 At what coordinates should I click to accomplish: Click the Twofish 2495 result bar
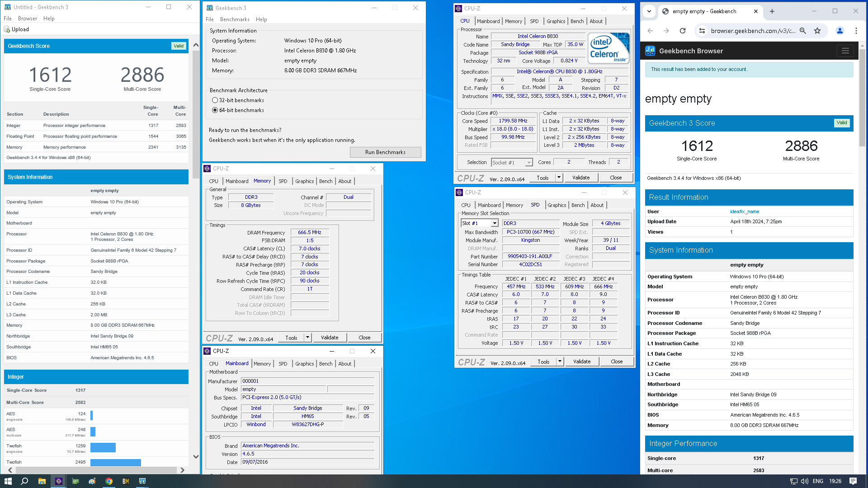tap(116, 463)
